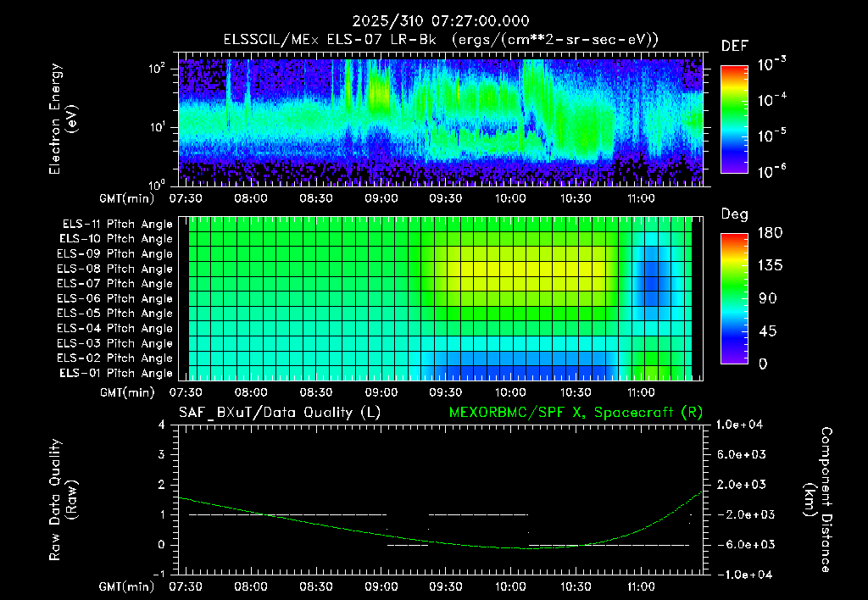Click the DEF color bar of the spectrogram
Screen dimensions: 868x600
pos(734,119)
